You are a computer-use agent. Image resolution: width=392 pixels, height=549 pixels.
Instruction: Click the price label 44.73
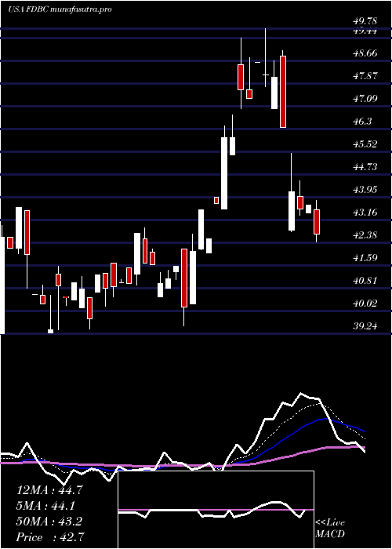point(365,167)
